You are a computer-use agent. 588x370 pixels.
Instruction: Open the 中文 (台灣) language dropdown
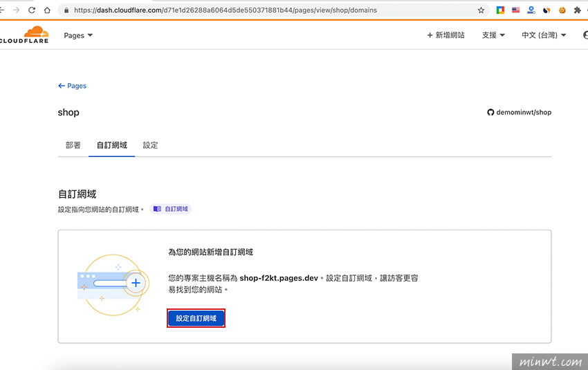pyautogui.click(x=544, y=35)
